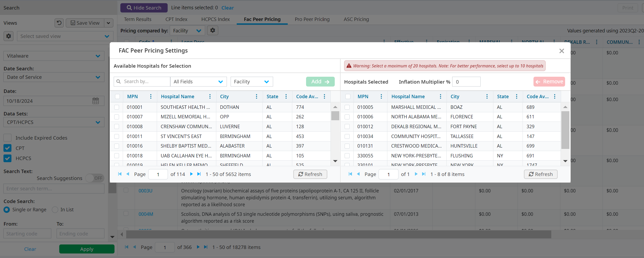This screenshot has height=258, width=644.
Task: Jump to last page of available hospitals
Action: coord(199,174)
